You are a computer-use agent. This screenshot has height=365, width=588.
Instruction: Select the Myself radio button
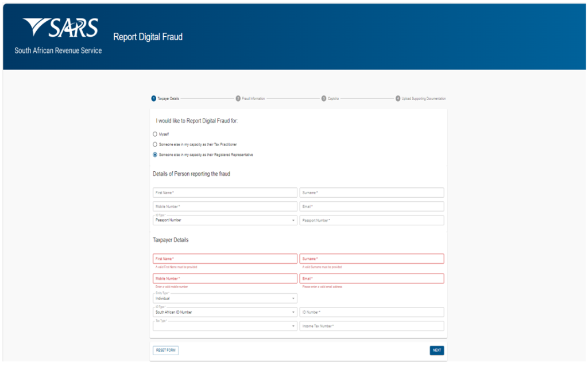coord(155,134)
